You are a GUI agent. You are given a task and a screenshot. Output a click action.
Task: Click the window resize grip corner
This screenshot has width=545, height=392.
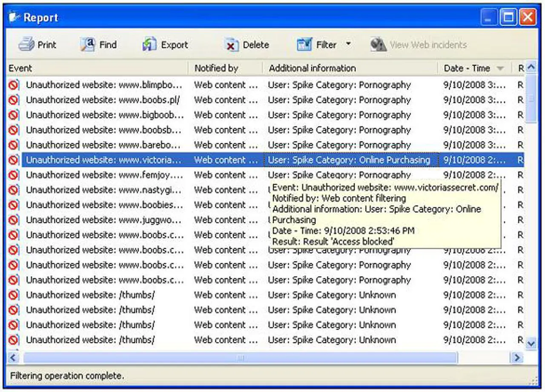pos(534,381)
